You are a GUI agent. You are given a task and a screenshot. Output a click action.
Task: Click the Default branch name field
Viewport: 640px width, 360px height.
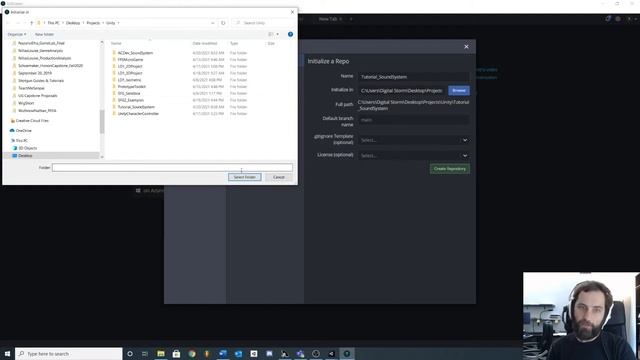click(x=413, y=120)
